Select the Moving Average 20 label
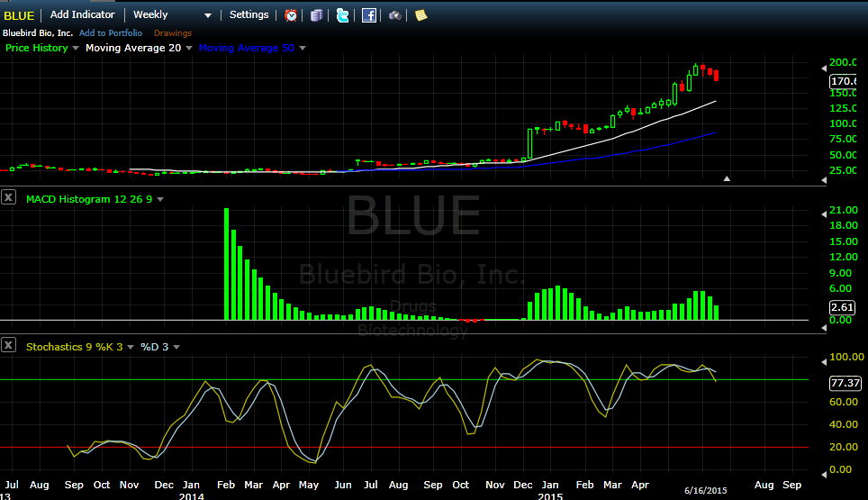Viewport: 868px width, 500px height. point(133,48)
